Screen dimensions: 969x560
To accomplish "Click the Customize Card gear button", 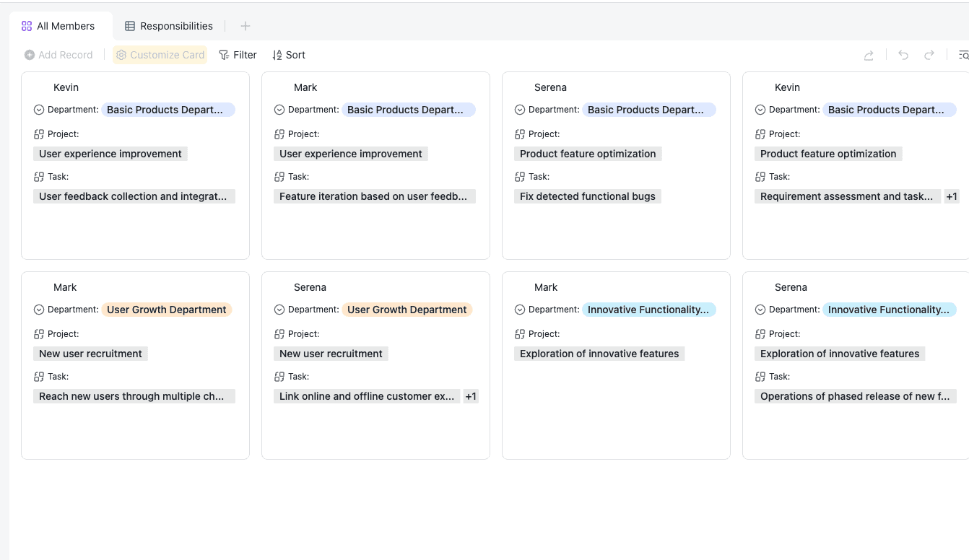I will click(160, 55).
